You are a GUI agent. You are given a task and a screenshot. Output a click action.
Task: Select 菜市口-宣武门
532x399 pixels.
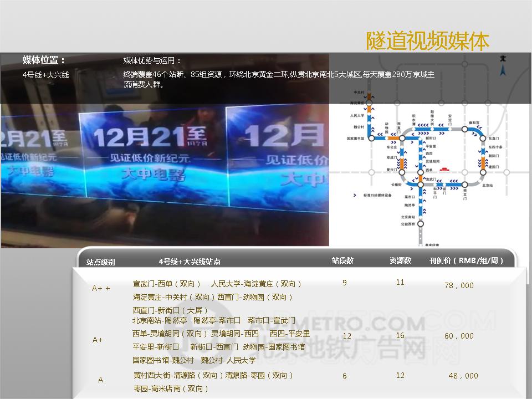pyautogui.click(x=271, y=320)
